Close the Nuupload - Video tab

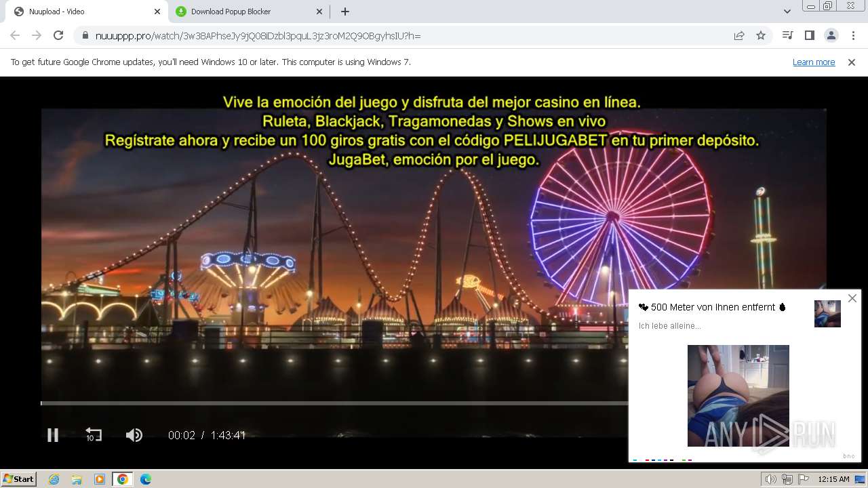click(x=157, y=12)
